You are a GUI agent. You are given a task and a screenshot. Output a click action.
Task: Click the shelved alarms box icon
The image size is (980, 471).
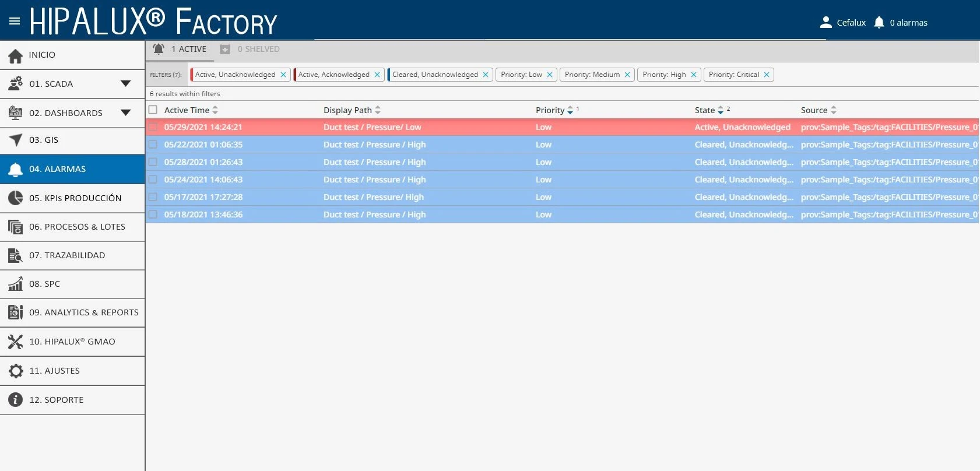[x=225, y=50]
